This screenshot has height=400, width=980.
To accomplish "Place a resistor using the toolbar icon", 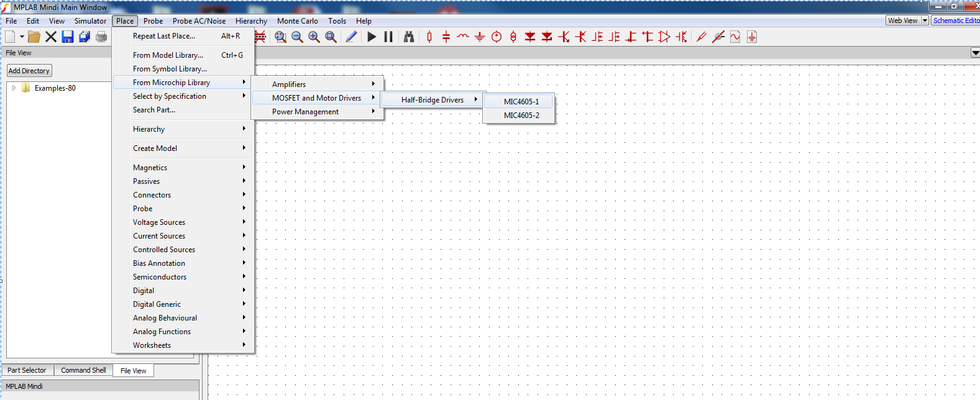I will pyautogui.click(x=429, y=37).
